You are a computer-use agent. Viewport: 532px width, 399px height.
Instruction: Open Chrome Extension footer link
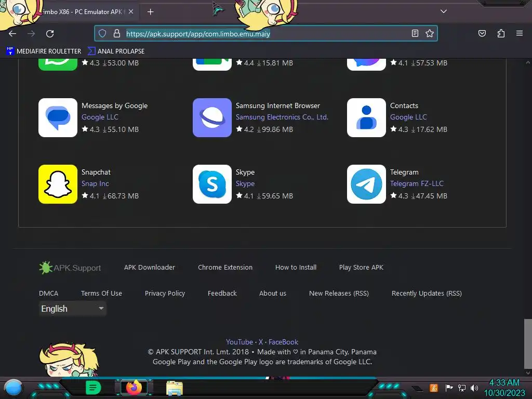click(x=225, y=268)
